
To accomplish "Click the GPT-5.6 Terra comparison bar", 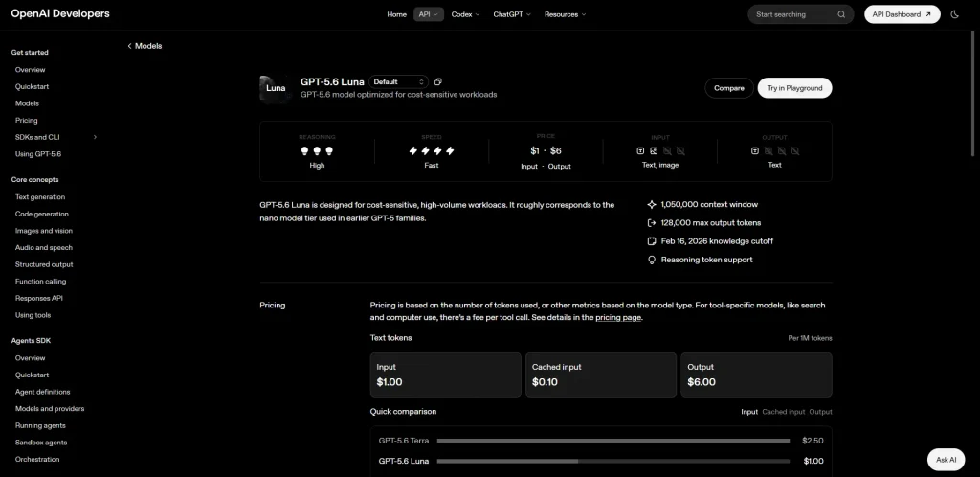I will (x=613, y=441).
